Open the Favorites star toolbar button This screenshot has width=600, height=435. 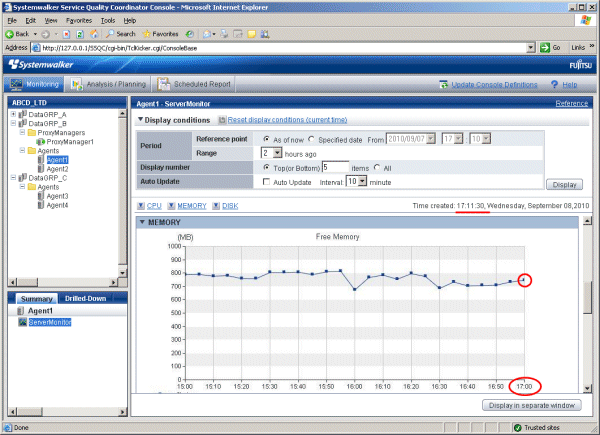(x=160, y=34)
